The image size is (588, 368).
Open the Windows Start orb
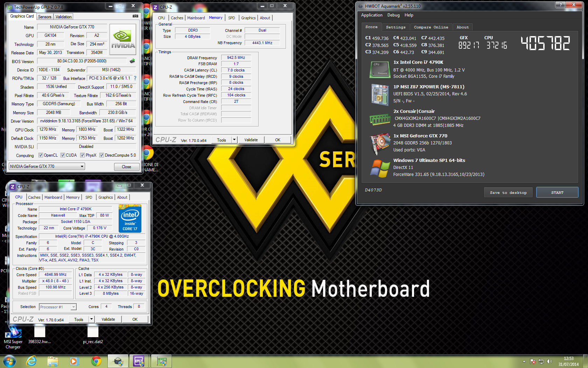(9, 361)
